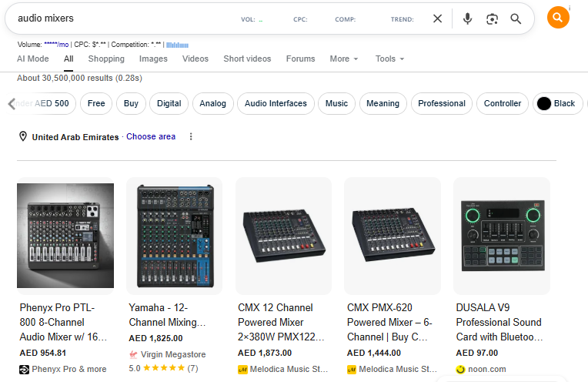Click the AED 1,825.00 price
588x382 pixels.
[155, 338]
